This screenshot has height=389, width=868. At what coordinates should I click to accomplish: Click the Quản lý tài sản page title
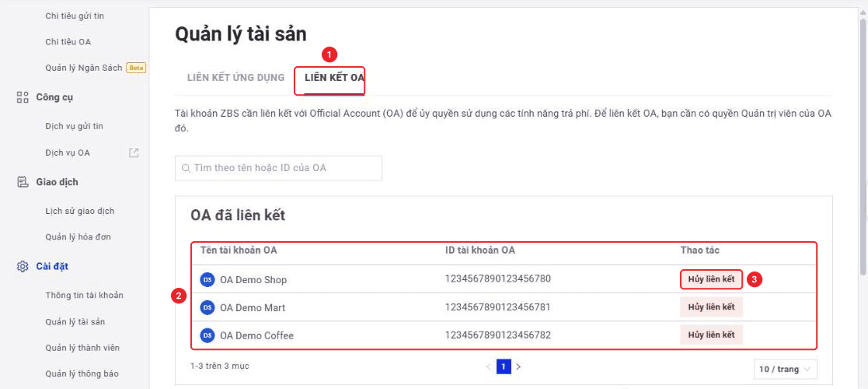pyautogui.click(x=241, y=33)
